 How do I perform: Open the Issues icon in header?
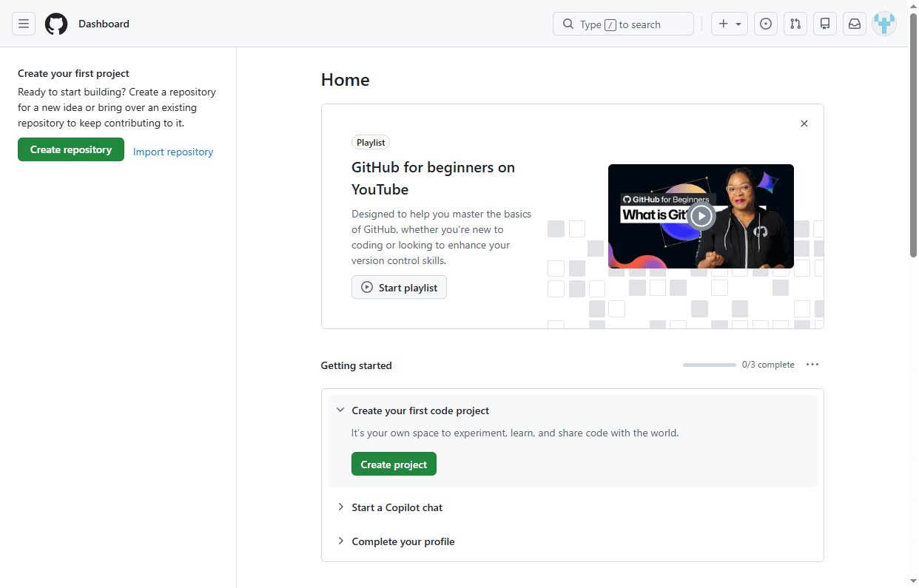[766, 24]
